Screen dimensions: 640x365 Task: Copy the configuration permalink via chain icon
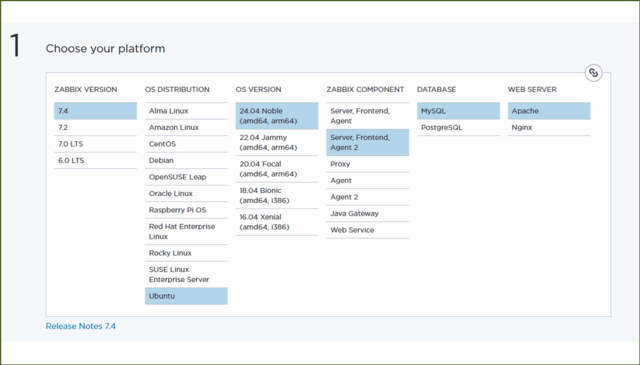(593, 73)
